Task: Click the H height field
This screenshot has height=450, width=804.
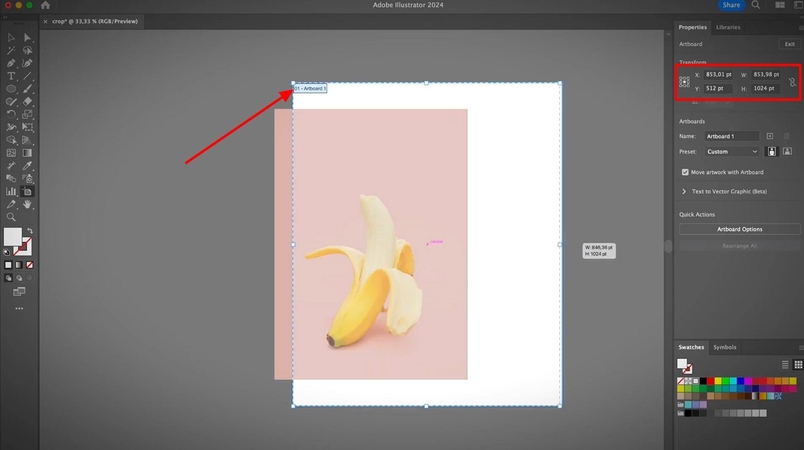Action: click(765, 89)
